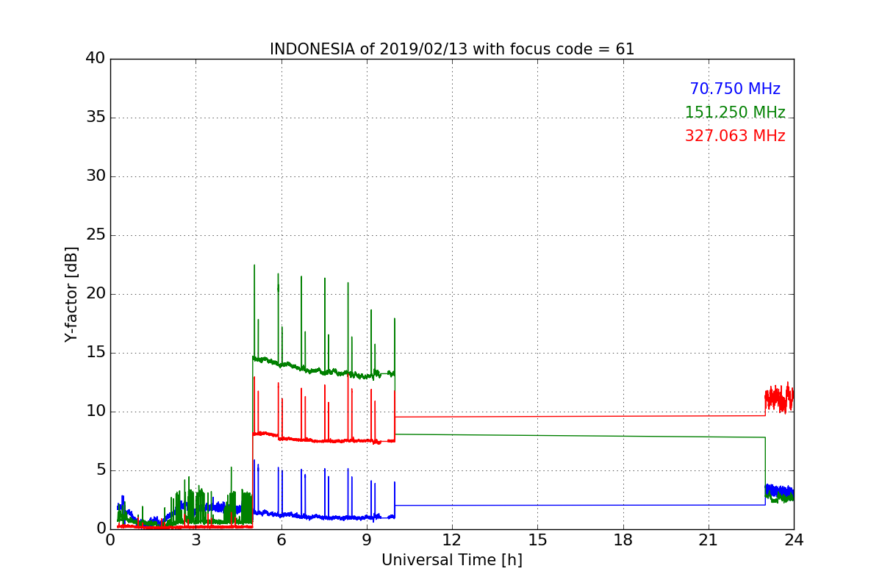Click the '5' tick on the Y-factor axis

(x=100, y=470)
